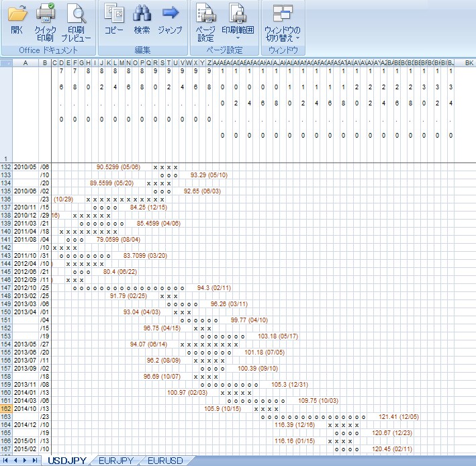Click the 100.97 (02/03) label
The width and height of the screenshot is (476, 466).
[187, 393]
